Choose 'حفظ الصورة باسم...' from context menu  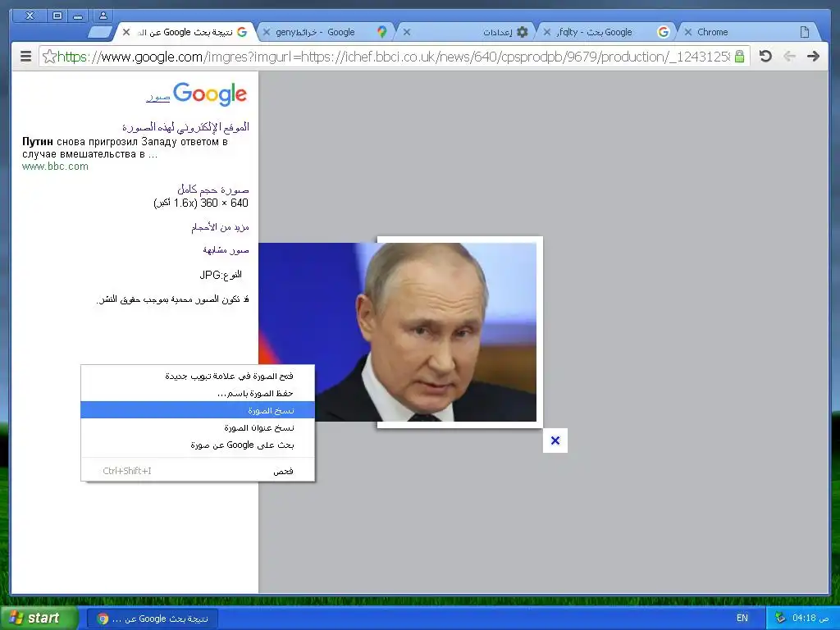pos(198,393)
